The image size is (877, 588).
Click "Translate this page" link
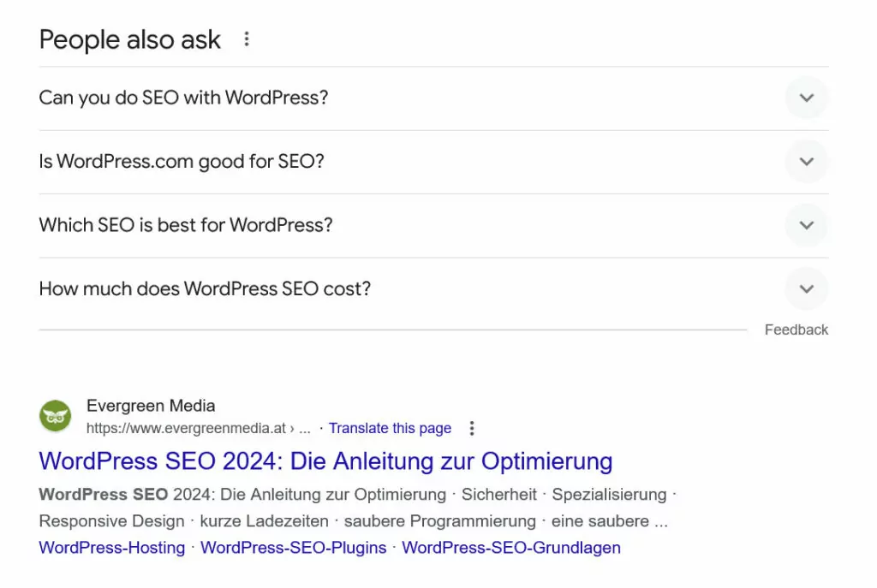(390, 428)
